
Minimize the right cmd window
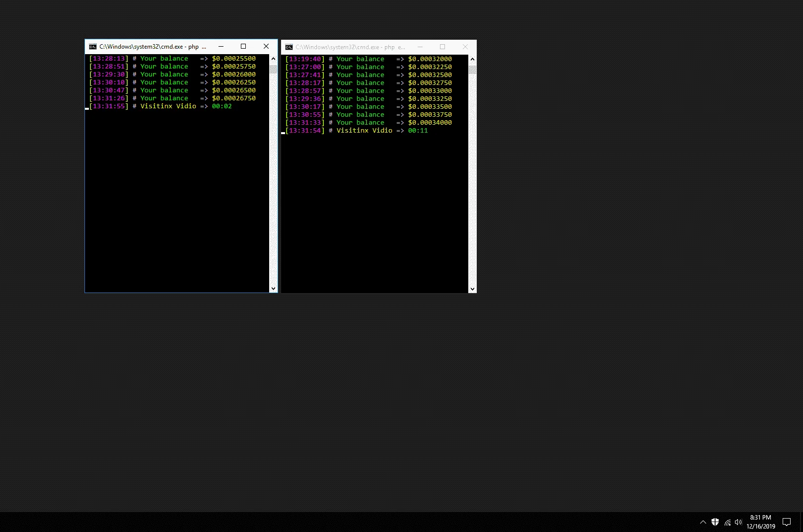pos(420,47)
